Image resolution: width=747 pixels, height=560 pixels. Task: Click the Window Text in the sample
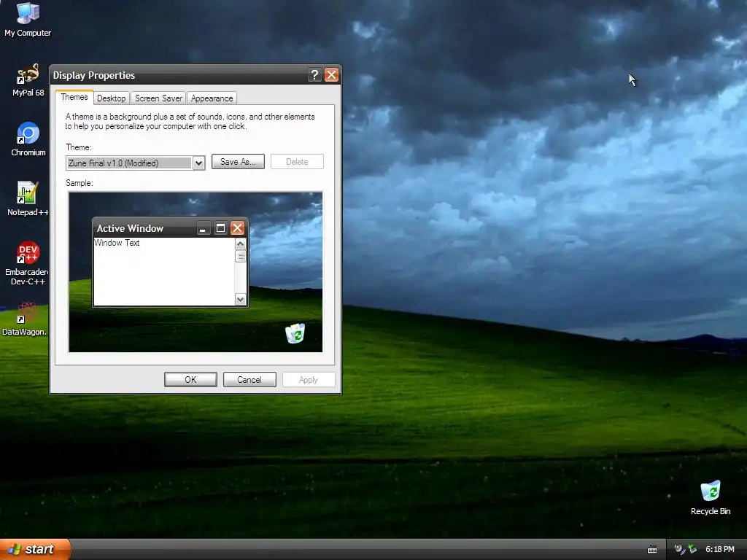click(x=117, y=243)
